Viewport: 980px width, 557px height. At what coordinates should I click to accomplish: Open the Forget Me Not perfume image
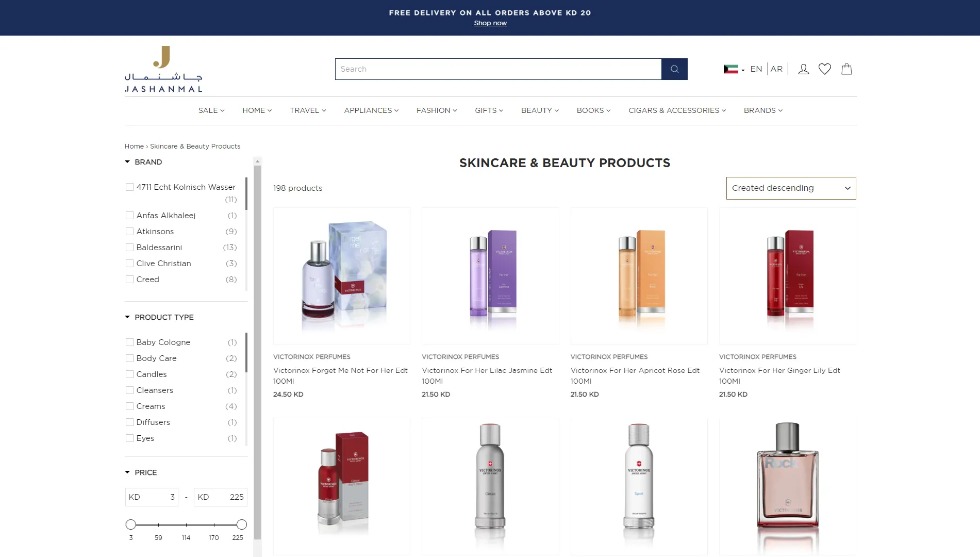(x=342, y=276)
